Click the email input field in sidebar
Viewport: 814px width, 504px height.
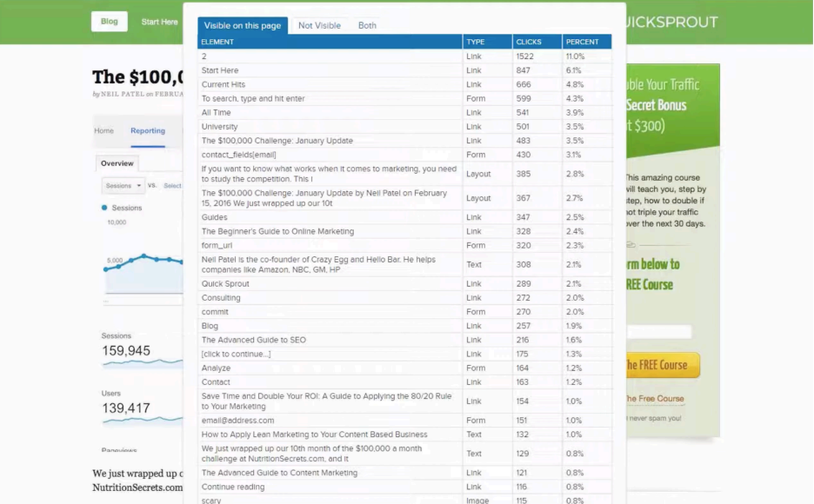[658, 332]
